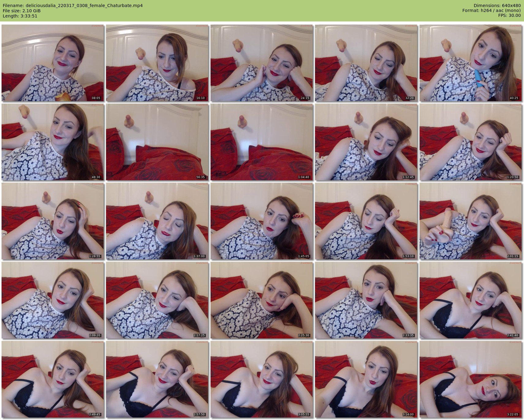The image size is (524, 420).
Task: Select the frame timestamped 1:04:40
Action: (262, 142)
